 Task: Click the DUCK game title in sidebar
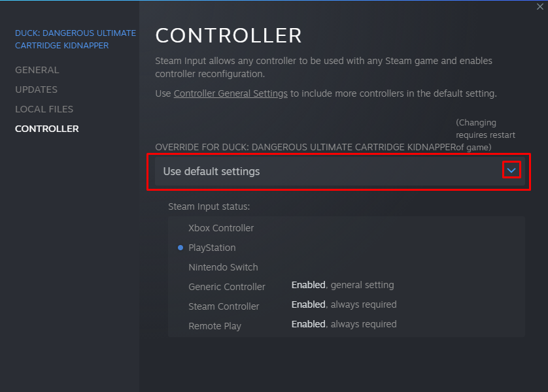click(75, 39)
